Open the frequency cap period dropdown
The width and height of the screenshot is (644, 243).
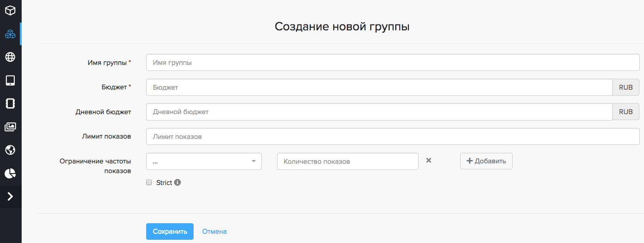(x=204, y=162)
